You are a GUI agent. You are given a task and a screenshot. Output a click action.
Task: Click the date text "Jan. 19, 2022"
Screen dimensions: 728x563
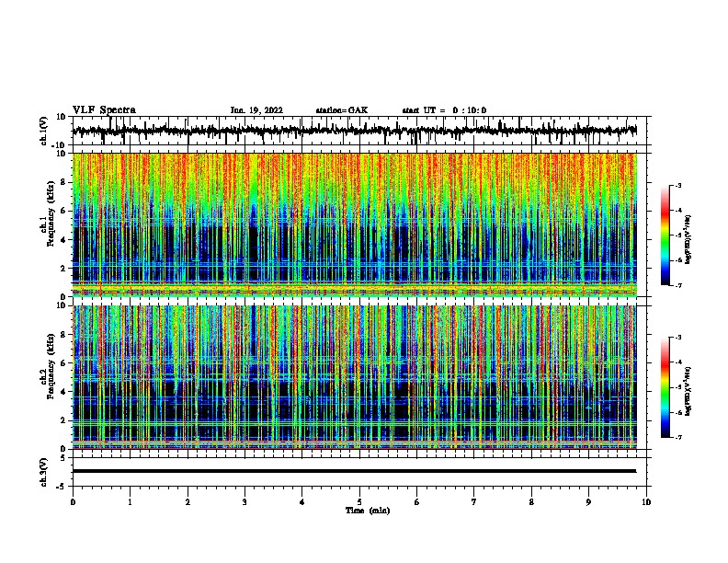click(256, 110)
